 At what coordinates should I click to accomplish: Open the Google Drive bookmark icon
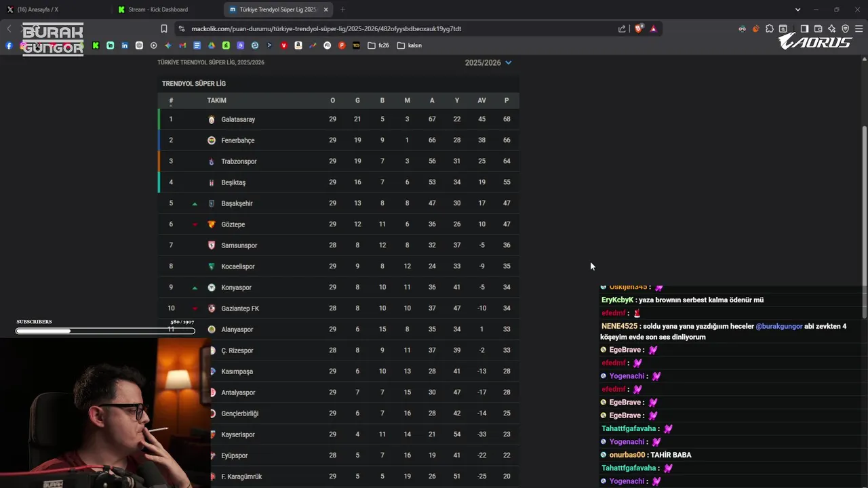212,45
